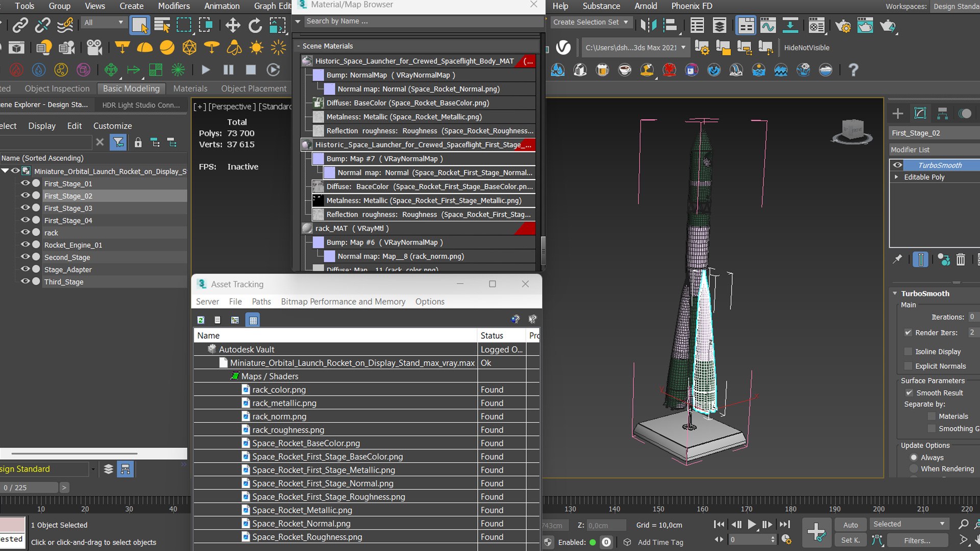Click Refresh icon in Asset Tracking toolbar
Viewport: 980px width, 551px height.
click(x=201, y=320)
